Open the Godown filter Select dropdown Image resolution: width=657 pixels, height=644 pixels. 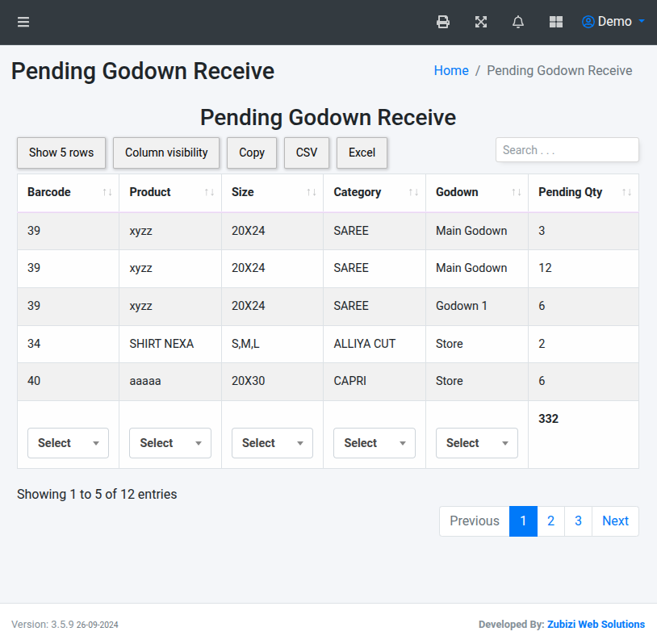point(476,443)
